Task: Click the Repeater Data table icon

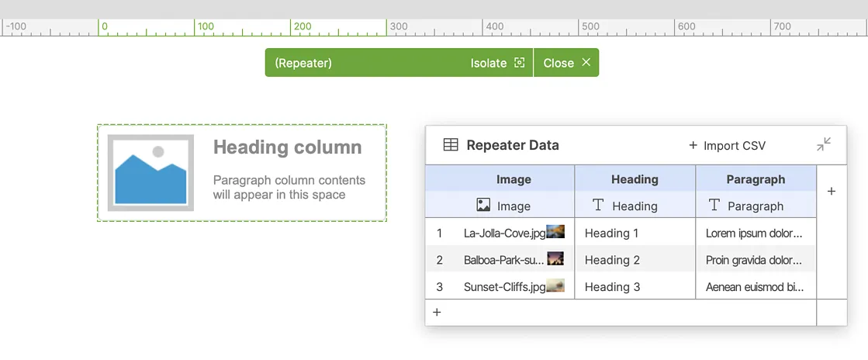Action: click(x=451, y=145)
